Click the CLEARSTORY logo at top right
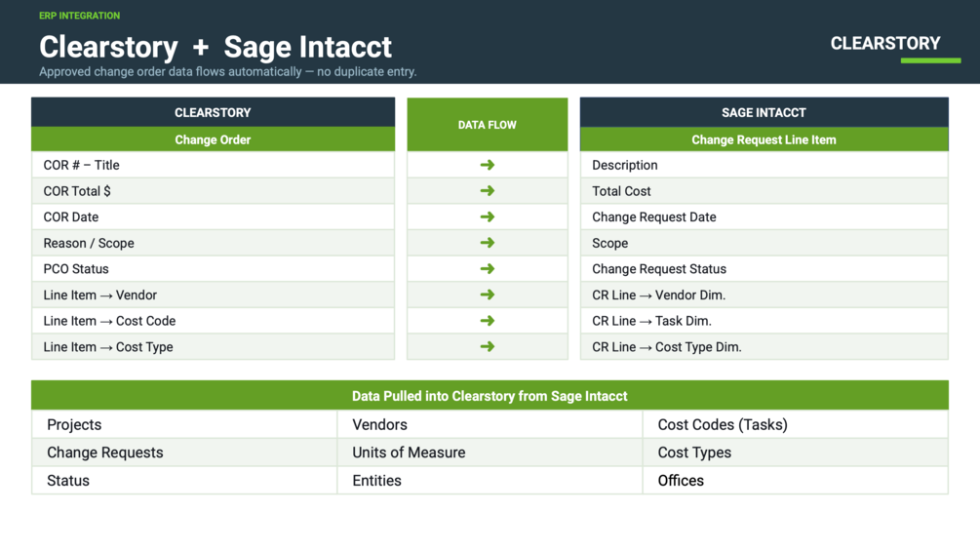Viewport: 980px width, 551px height. pyautogui.click(x=895, y=48)
